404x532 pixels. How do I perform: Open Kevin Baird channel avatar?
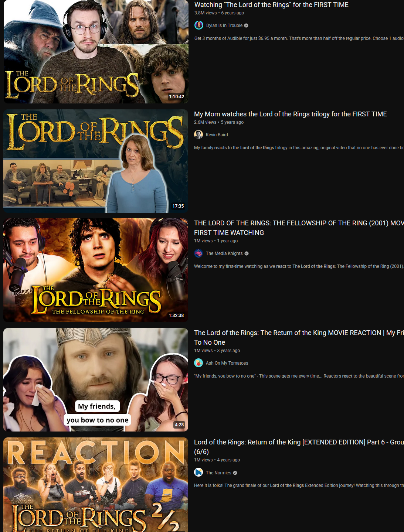(198, 134)
